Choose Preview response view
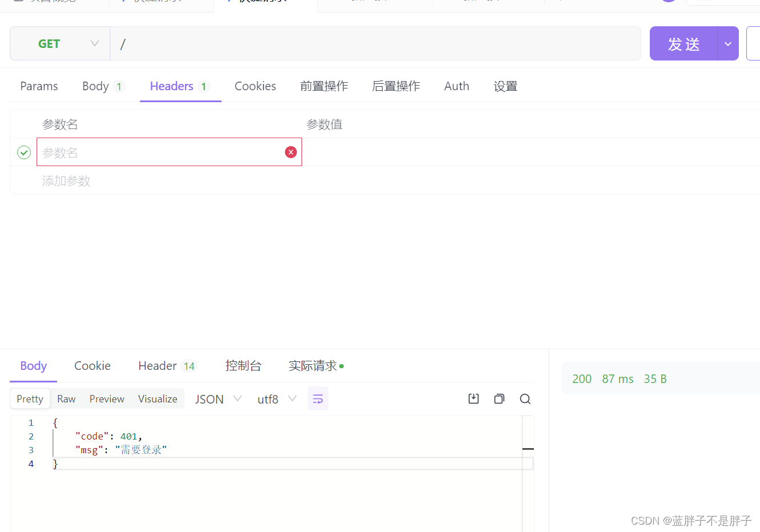760x532 pixels. point(107,399)
